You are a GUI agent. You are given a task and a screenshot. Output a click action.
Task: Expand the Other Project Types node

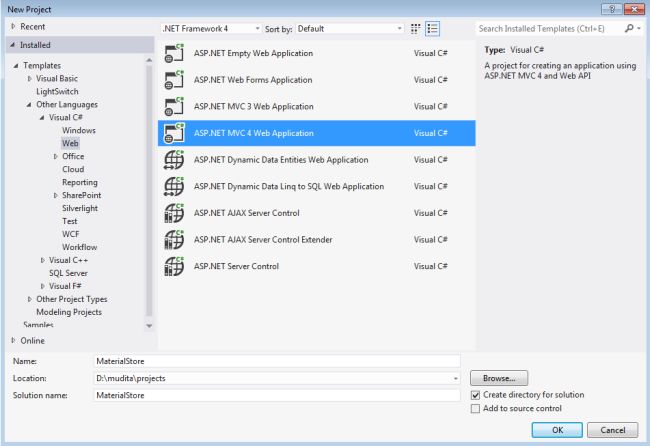[x=29, y=299]
